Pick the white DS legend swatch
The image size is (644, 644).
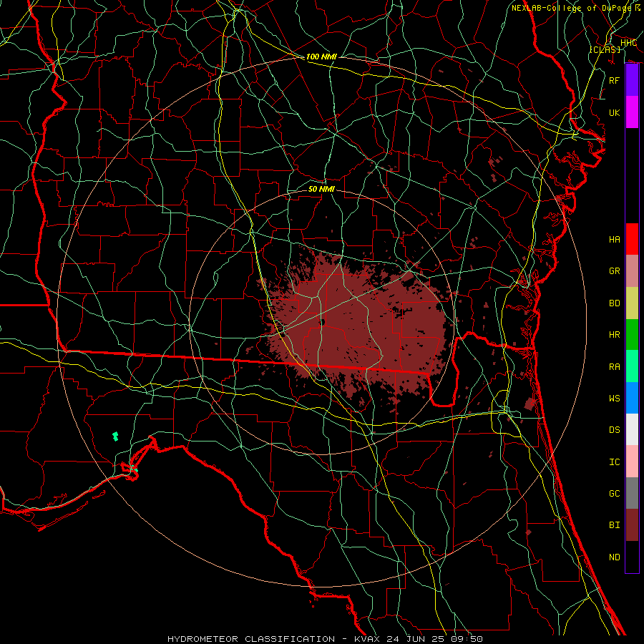click(x=632, y=429)
